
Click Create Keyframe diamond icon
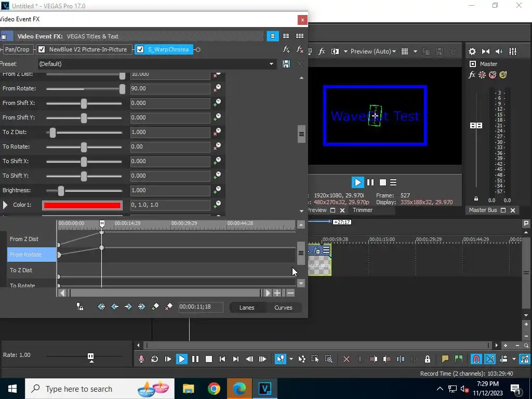155,307
